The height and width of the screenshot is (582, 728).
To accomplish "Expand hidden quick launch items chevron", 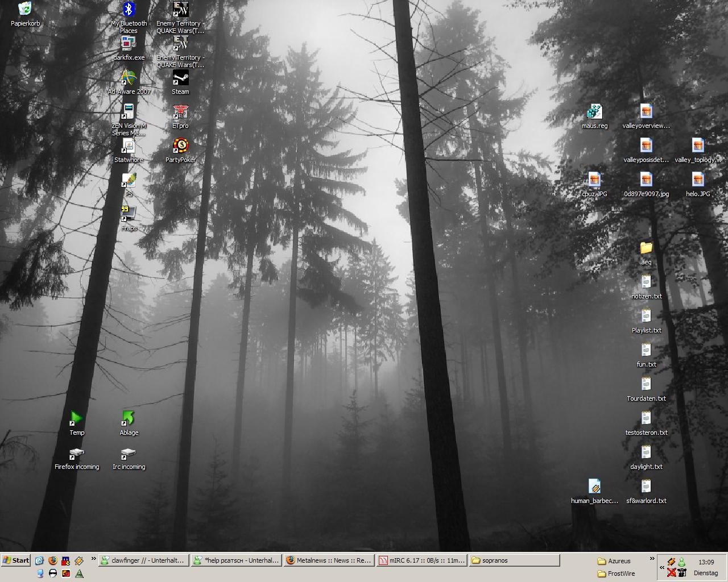I will (94, 559).
